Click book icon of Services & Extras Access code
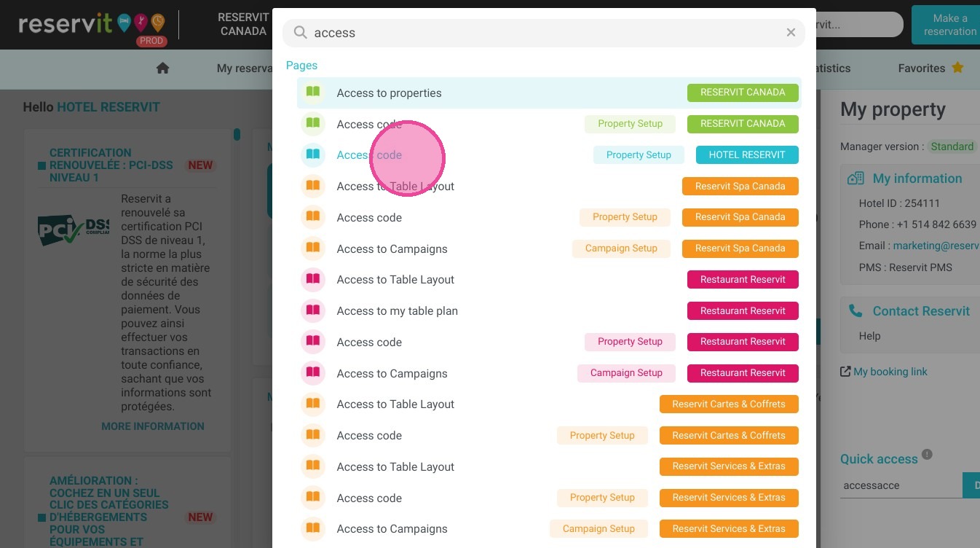The width and height of the screenshot is (980, 548). [313, 498]
